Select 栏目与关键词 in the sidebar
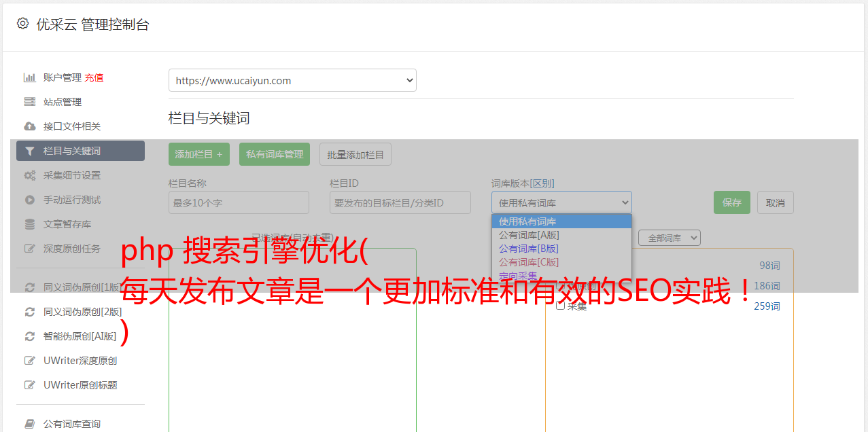868x432 pixels. (80, 151)
